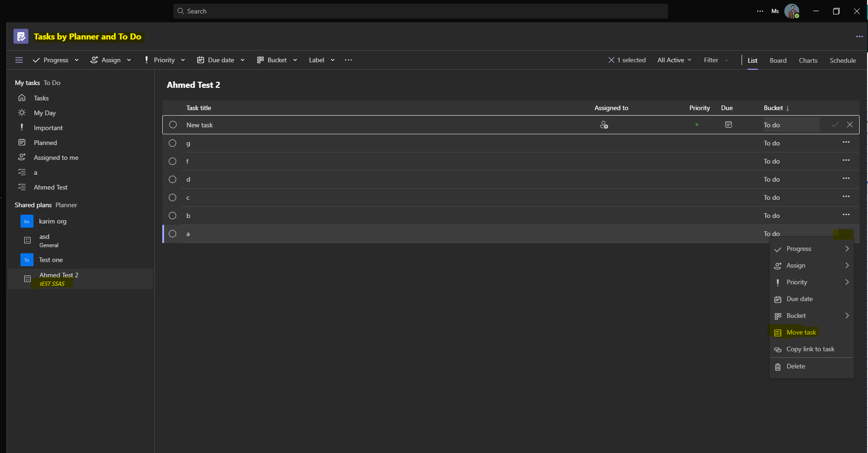Open Tasks home in sidebar

(41, 98)
